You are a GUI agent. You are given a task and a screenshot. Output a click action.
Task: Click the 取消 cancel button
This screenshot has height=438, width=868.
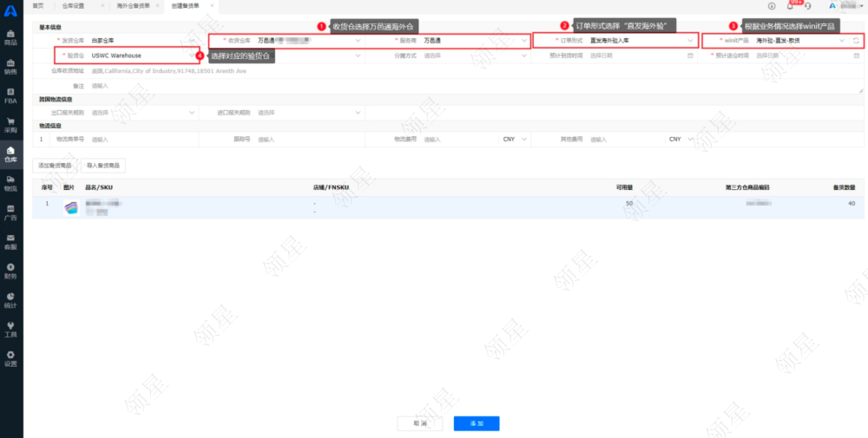pos(420,423)
